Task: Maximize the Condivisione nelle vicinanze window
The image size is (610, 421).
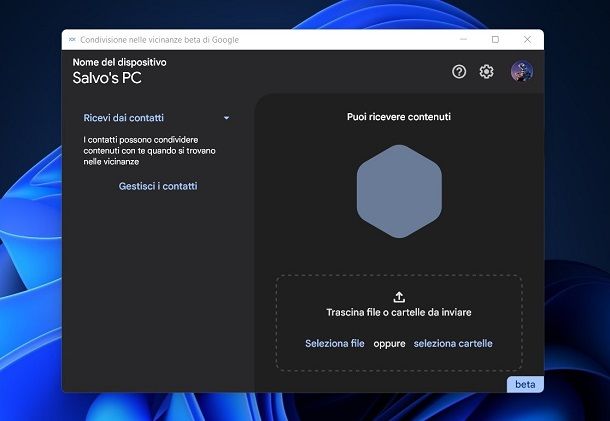Action: point(495,39)
